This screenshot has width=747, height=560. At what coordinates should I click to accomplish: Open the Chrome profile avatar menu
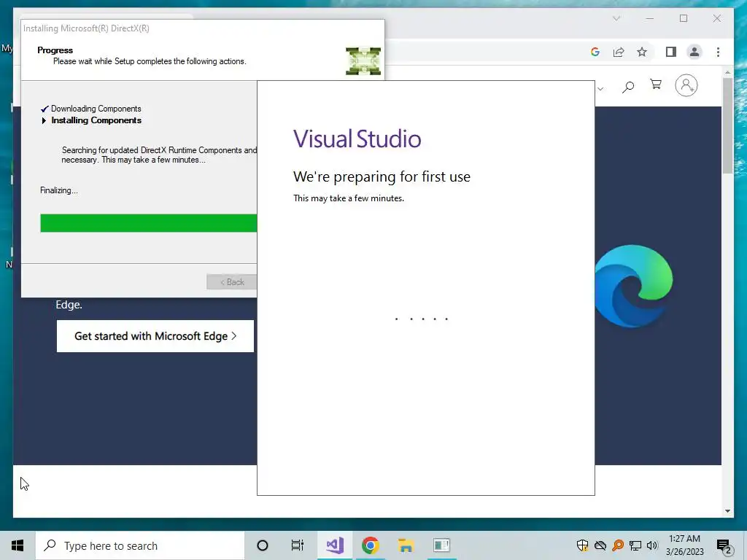tap(694, 52)
